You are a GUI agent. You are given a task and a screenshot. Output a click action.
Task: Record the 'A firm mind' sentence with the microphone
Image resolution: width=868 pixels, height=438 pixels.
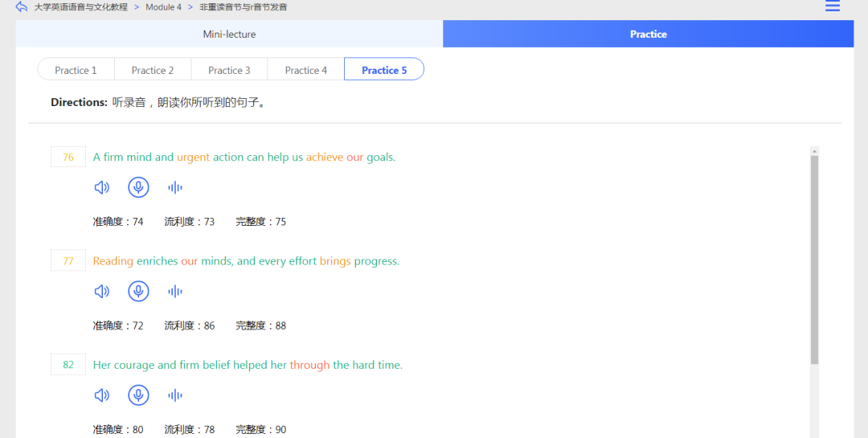click(x=138, y=188)
